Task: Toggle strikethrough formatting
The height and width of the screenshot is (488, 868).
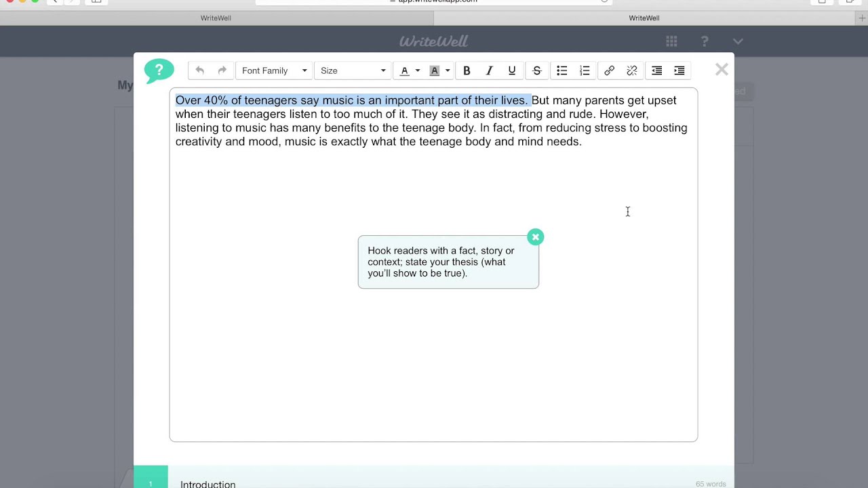Action: tap(537, 70)
